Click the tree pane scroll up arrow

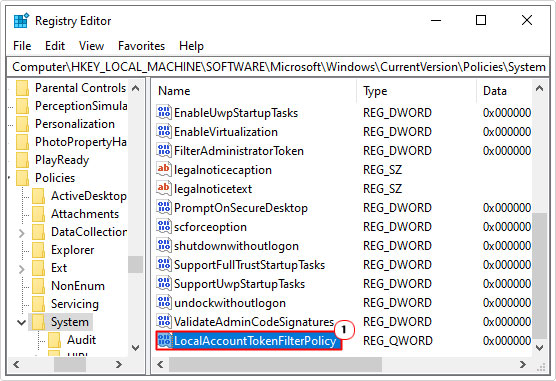pyautogui.click(x=135, y=88)
